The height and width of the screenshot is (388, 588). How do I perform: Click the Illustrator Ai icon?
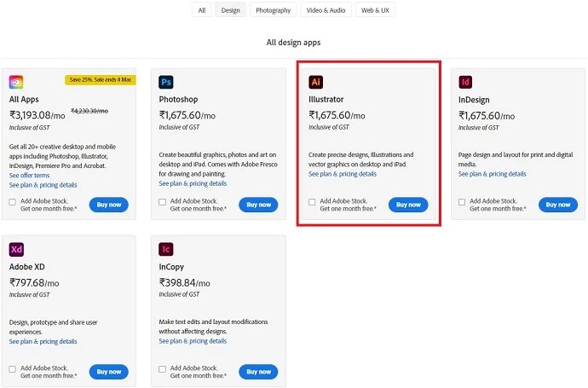pos(315,83)
